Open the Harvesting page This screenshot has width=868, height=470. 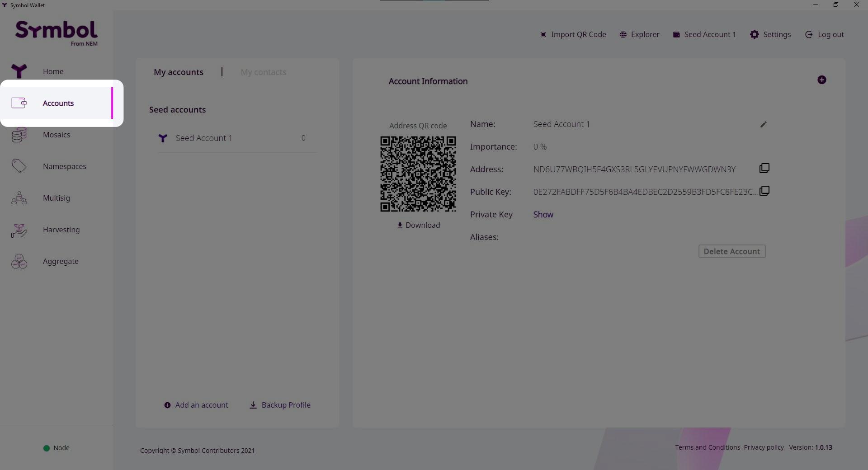click(x=61, y=230)
